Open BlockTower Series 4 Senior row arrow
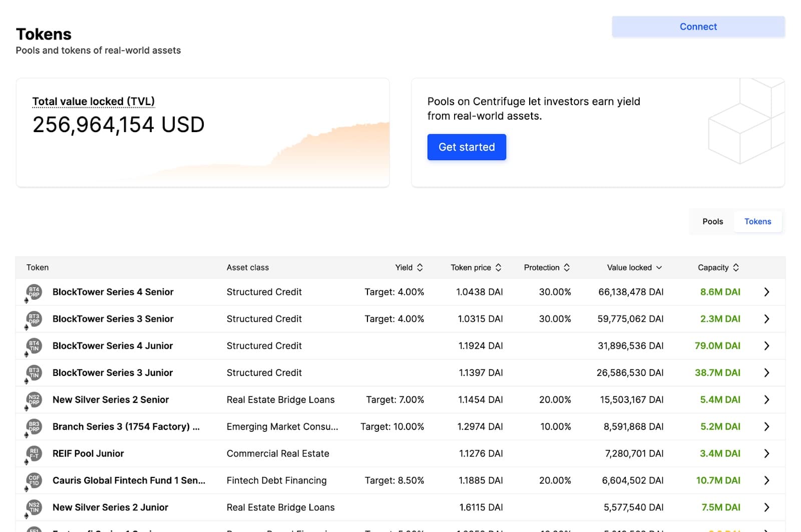The width and height of the screenshot is (801, 532). pyautogui.click(x=766, y=292)
